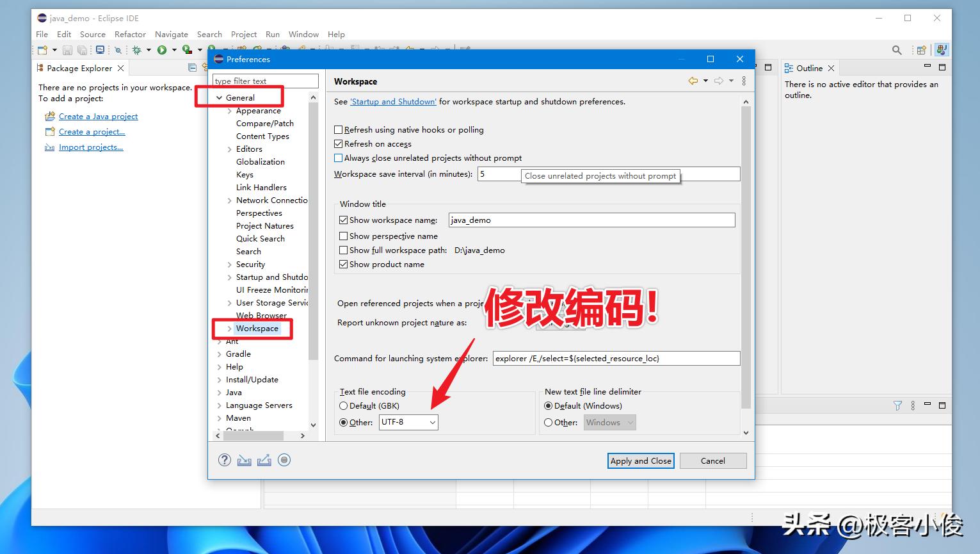Select the Default (GBK) encoding radio button
The width and height of the screenshot is (980, 554).
[x=343, y=405]
